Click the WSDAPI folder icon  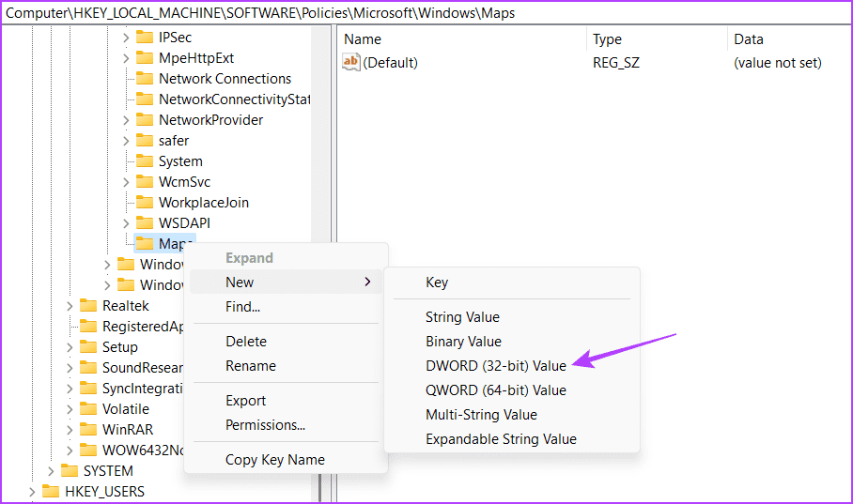click(x=144, y=223)
